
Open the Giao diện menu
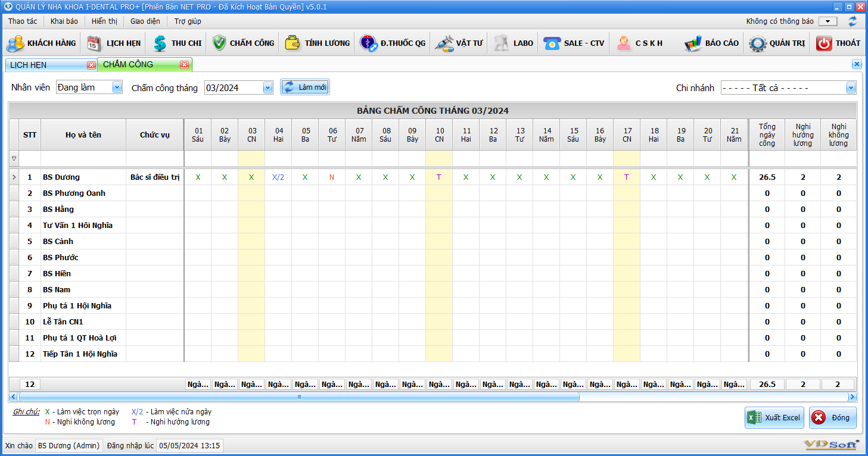pyautogui.click(x=145, y=21)
